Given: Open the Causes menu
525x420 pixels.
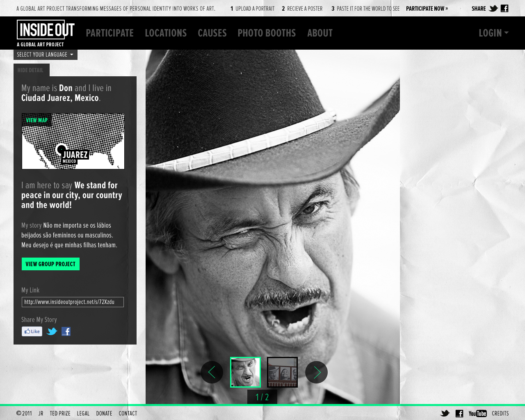Looking at the screenshot, I should point(212,33).
